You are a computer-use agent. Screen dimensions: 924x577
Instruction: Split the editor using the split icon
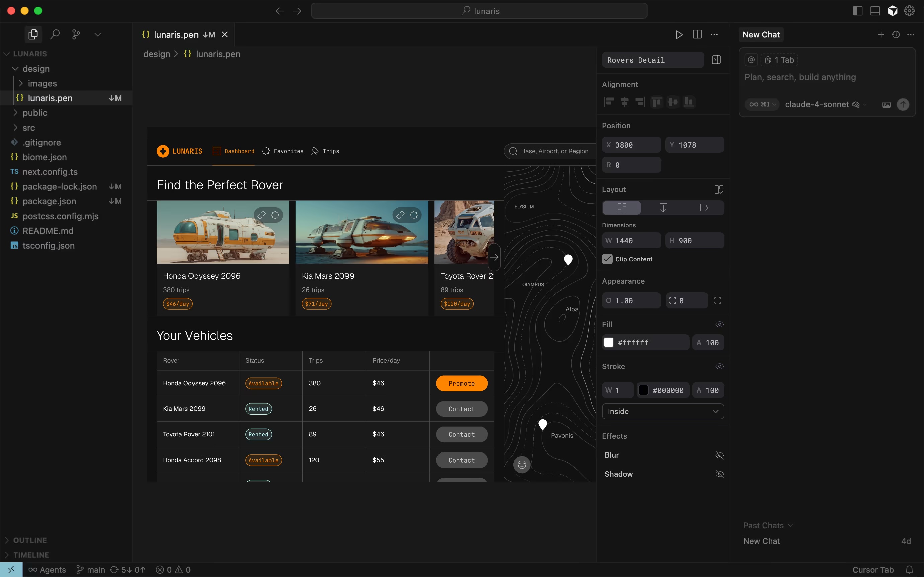(697, 35)
